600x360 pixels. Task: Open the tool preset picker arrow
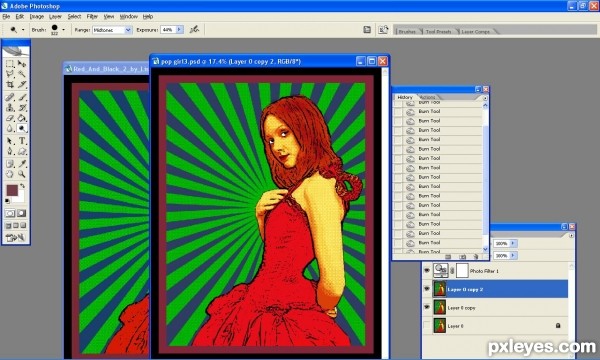pyautogui.click(x=23, y=29)
